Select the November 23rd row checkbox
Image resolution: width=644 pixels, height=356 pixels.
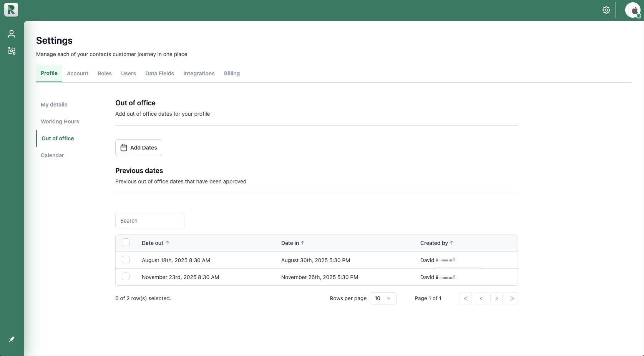126,276
